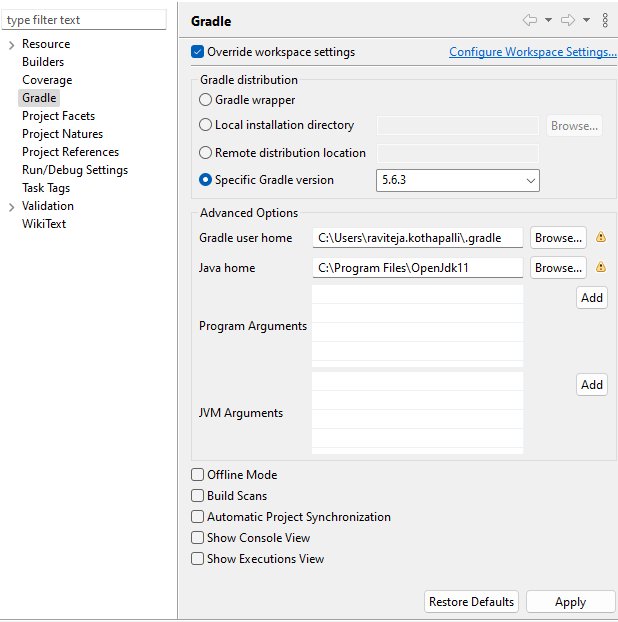Open back history dropdown arrow
This screenshot has width=618, height=622.
click(x=548, y=20)
